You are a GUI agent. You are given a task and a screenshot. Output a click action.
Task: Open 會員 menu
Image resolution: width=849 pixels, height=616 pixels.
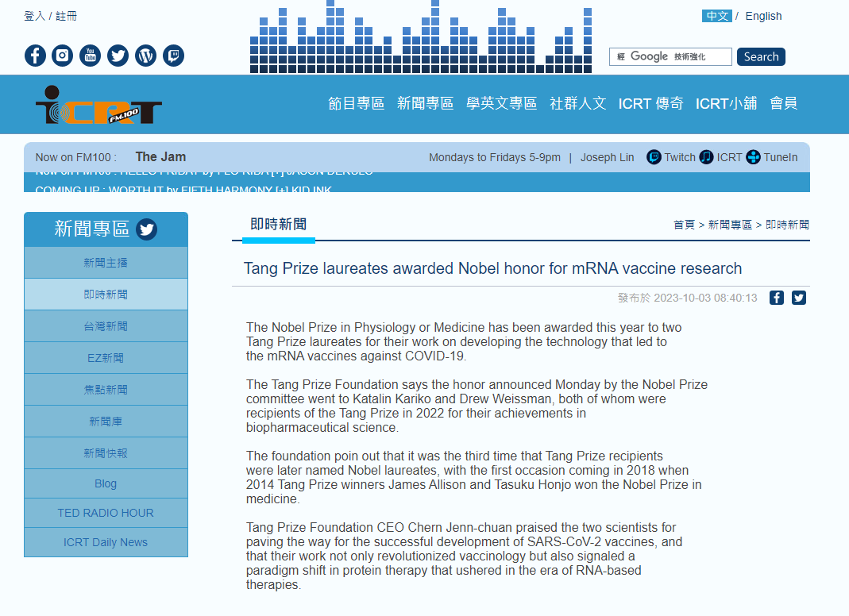tap(784, 103)
